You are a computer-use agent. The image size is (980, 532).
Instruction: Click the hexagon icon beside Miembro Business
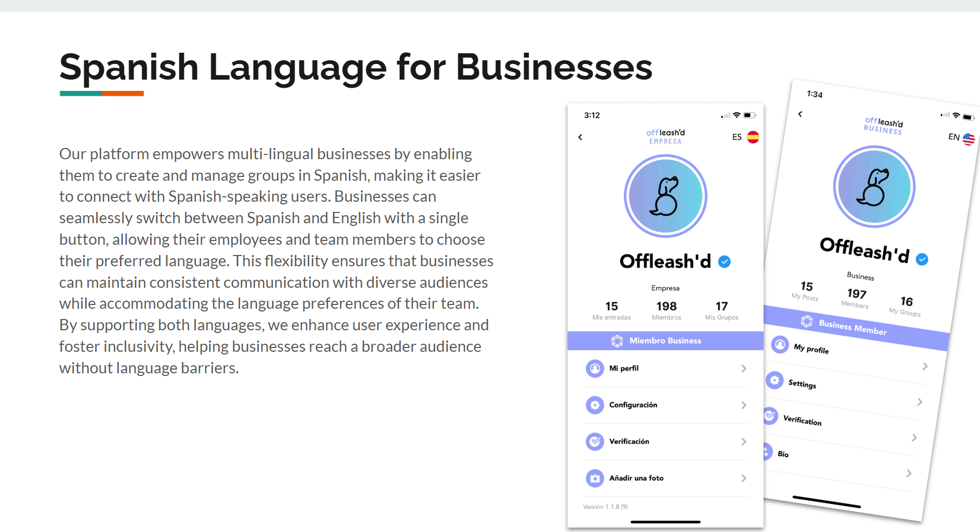click(x=617, y=341)
